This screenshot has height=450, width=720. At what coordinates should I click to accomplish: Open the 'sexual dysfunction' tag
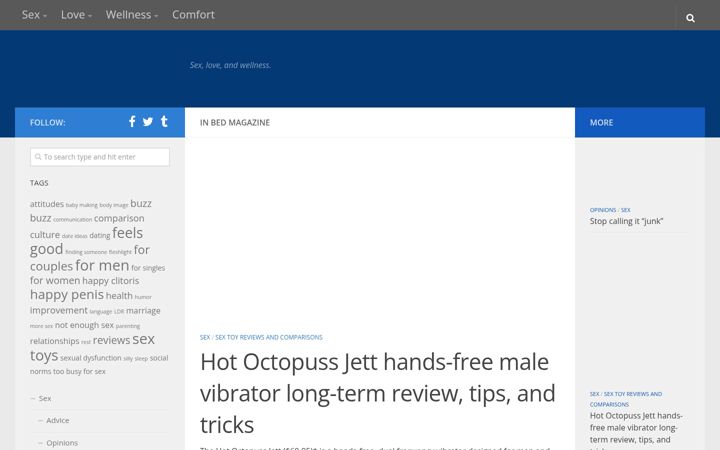[90, 358]
